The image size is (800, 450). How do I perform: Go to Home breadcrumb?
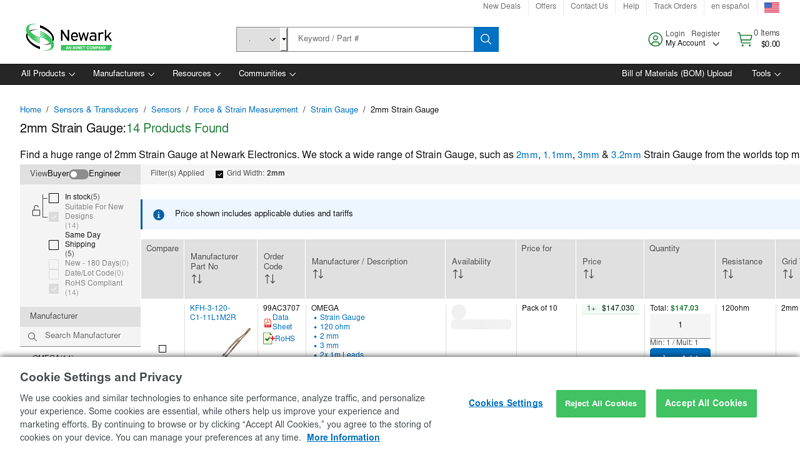31,110
